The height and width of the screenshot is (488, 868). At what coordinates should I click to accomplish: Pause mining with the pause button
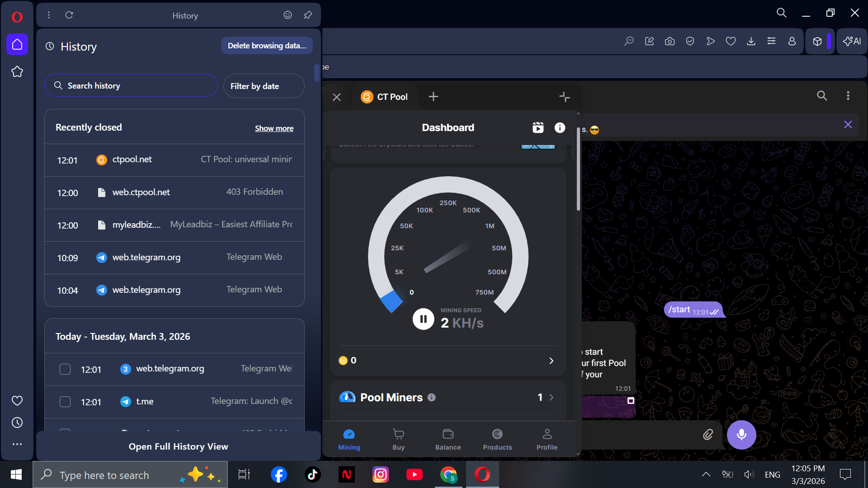click(424, 319)
